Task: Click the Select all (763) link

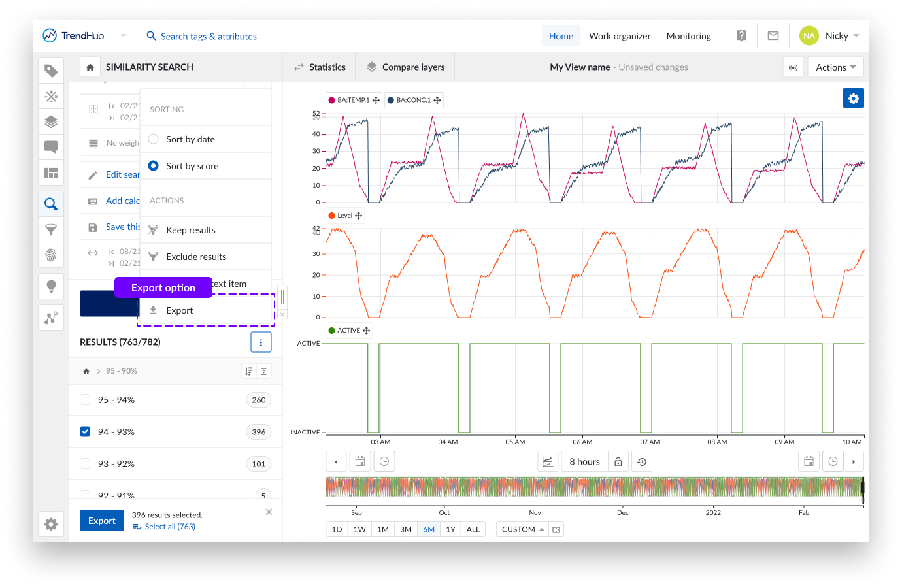Action: click(x=169, y=527)
